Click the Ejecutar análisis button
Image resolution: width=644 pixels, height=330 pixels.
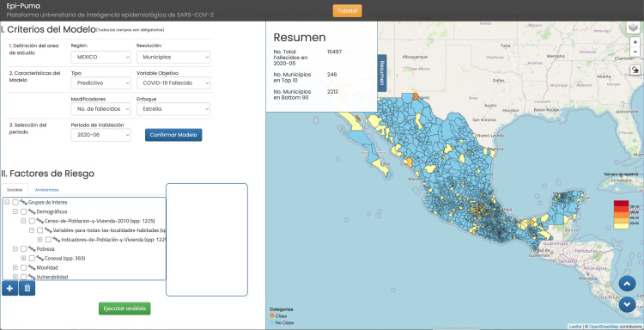[125, 309]
